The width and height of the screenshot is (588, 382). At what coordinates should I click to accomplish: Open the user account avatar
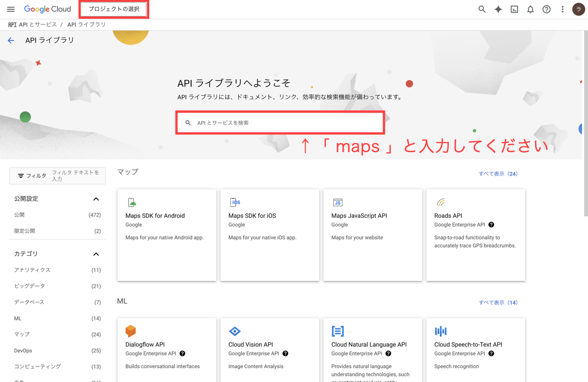tap(578, 9)
